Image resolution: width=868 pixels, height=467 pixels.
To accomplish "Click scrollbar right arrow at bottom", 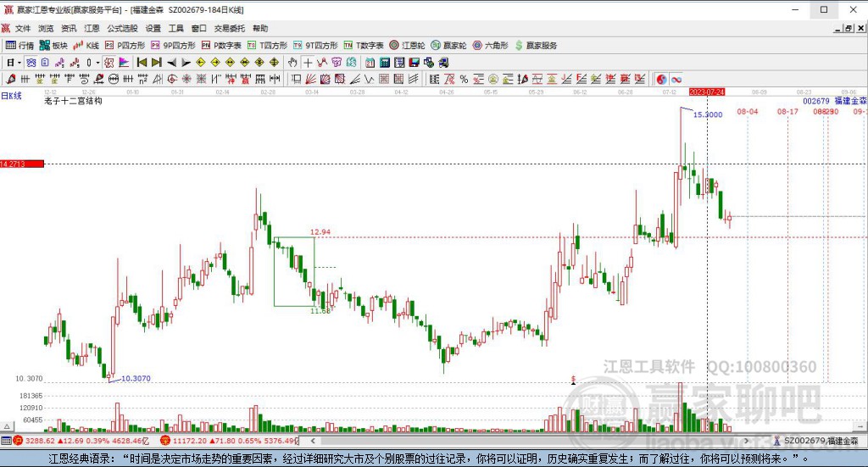I will [x=746, y=441].
